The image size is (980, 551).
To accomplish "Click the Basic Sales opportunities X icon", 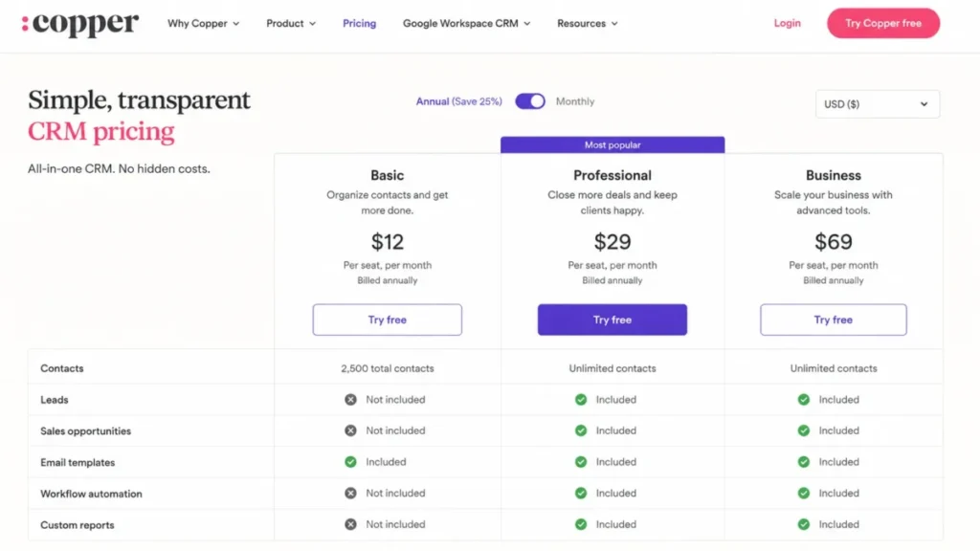I will point(350,430).
